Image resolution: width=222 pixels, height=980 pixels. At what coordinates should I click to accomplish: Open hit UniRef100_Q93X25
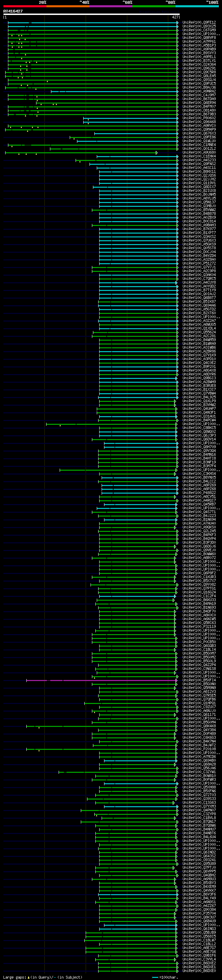pos(199,27)
